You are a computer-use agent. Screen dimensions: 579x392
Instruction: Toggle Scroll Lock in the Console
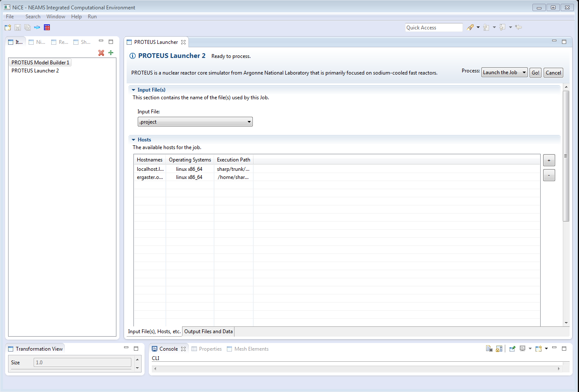click(x=499, y=349)
